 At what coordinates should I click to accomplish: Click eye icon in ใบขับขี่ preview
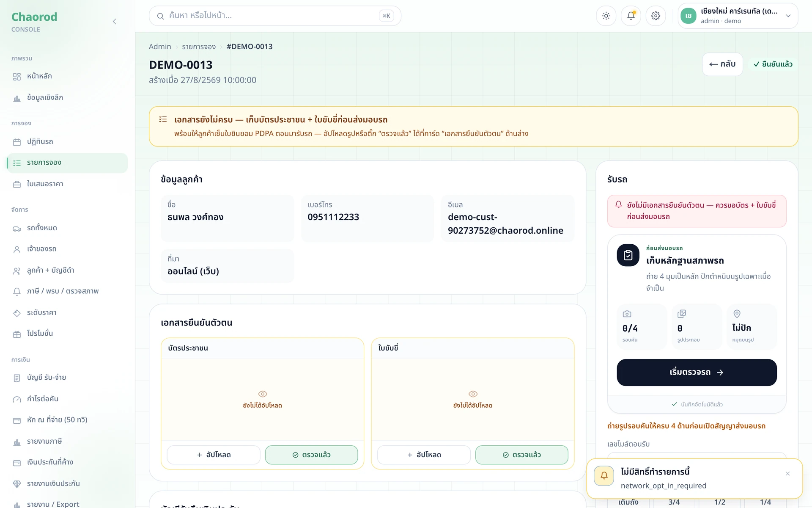click(473, 394)
